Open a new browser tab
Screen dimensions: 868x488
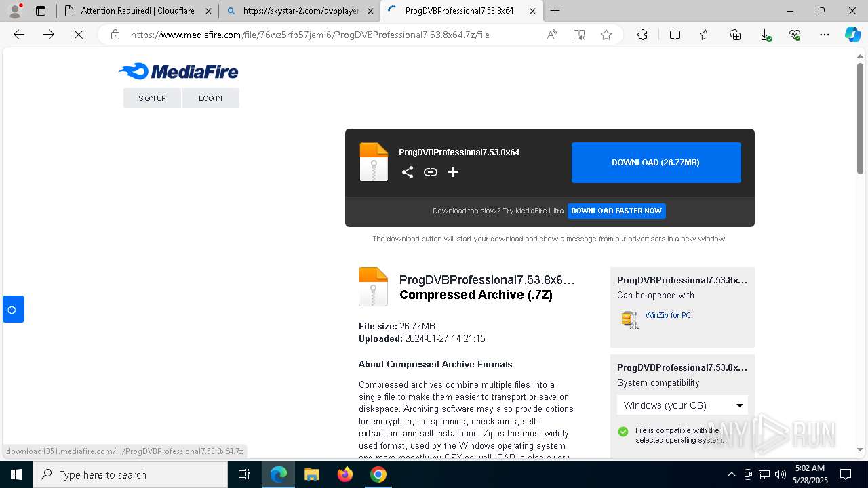coord(555,11)
